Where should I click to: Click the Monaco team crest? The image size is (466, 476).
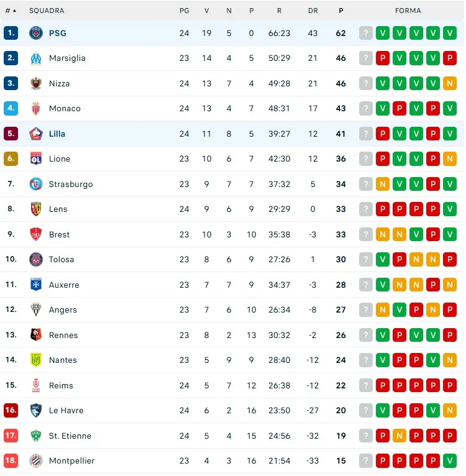pyautogui.click(x=36, y=109)
